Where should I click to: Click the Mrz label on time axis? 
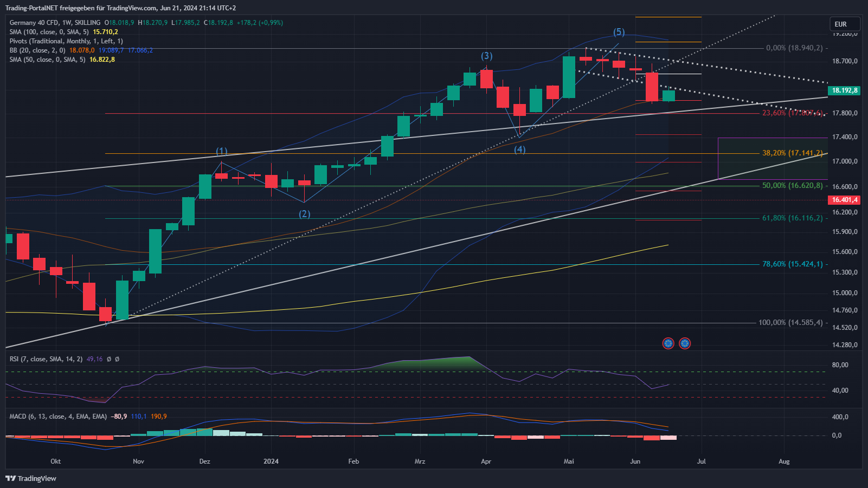click(x=420, y=461)
